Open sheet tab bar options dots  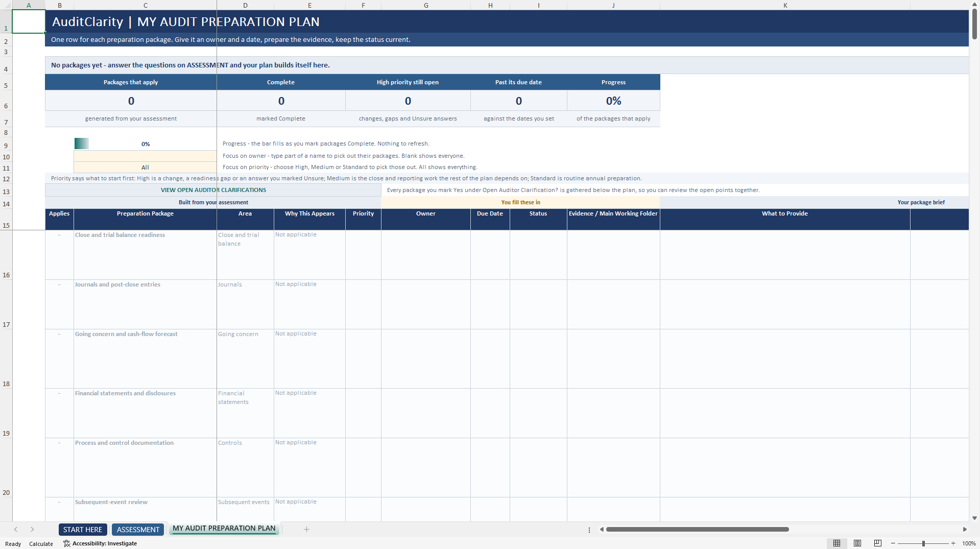589,530
